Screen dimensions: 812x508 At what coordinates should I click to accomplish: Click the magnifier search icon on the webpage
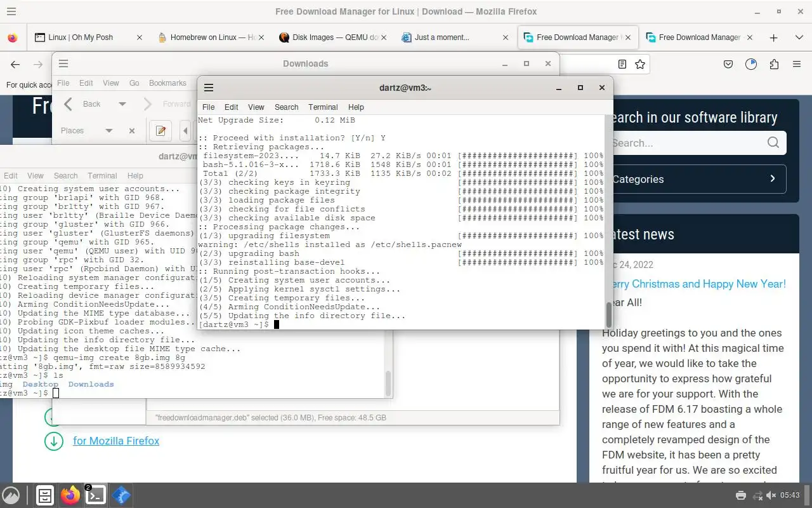pyautogui.click(x=773, y=143)
